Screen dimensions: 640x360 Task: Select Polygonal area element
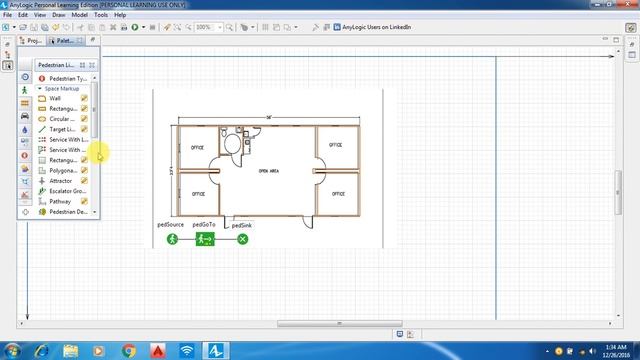[58, 170]
